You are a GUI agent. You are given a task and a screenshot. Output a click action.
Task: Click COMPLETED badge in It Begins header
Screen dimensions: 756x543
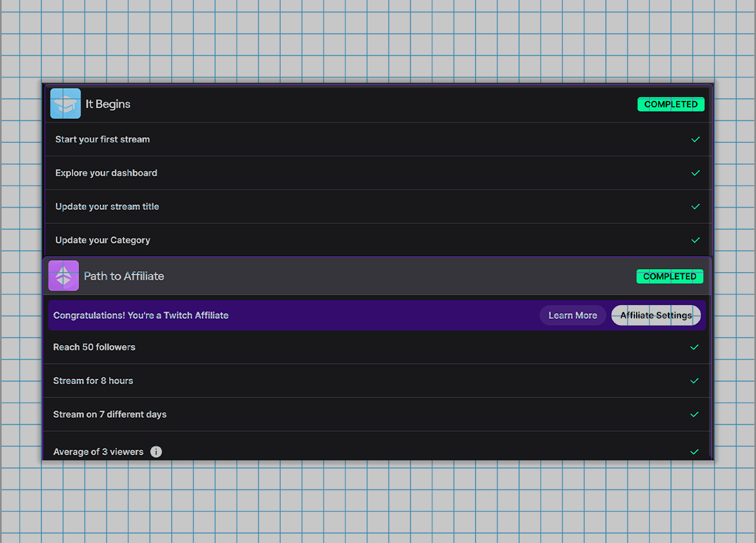[671, 104]
